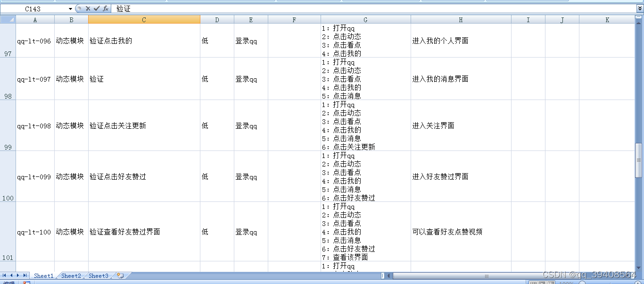Screen dimensions: 644x284
Task: Select column K header
Action: pyautogui.click(x=607, y=19)
